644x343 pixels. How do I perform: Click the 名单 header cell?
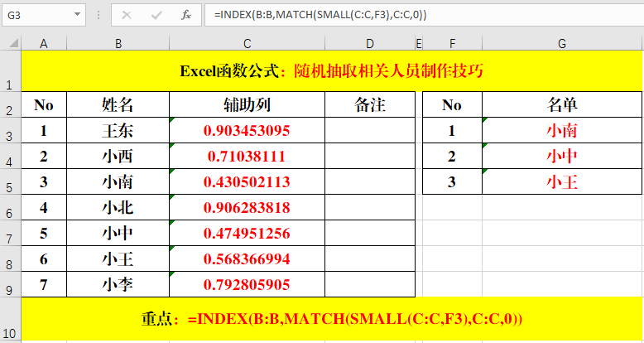tap(562, 104)
